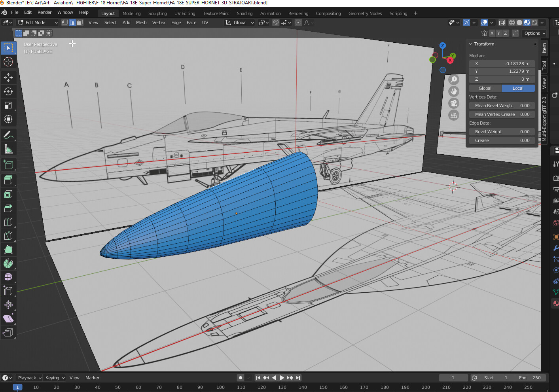
Task: Toggle mesh mirror Z axis
Action: tap(505, 33)
